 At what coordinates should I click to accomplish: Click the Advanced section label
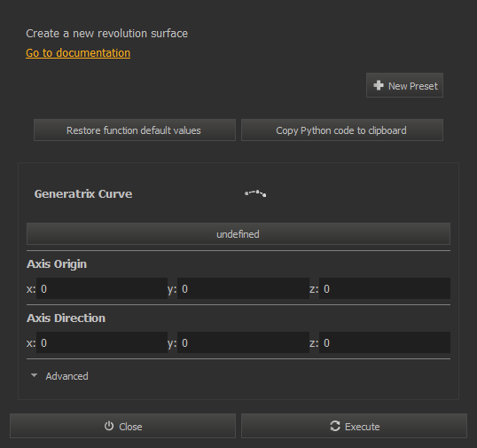pyautogui.click(x=66, y=376)
